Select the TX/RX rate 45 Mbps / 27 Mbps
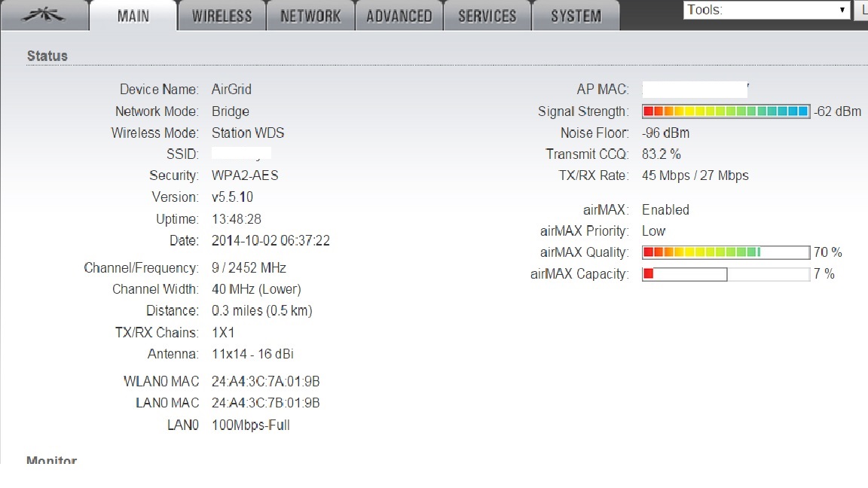Viewport: 868px width, 488px height. point(695,175)
